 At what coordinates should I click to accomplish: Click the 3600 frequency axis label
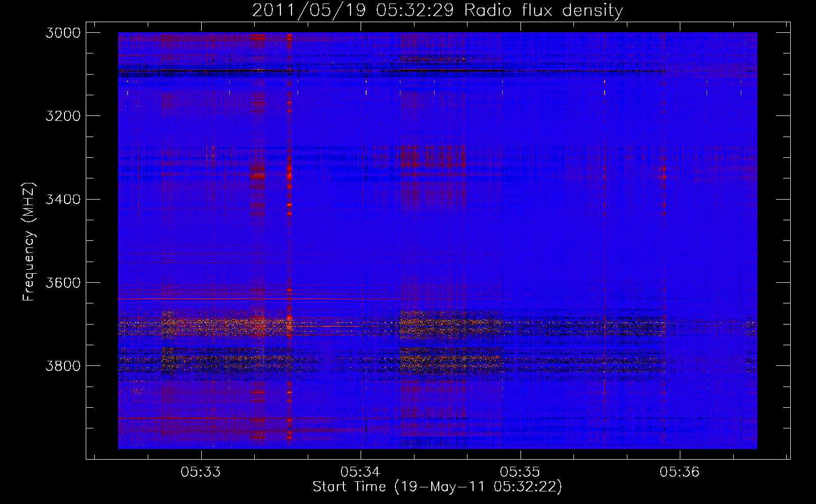(x=63, y=282)
